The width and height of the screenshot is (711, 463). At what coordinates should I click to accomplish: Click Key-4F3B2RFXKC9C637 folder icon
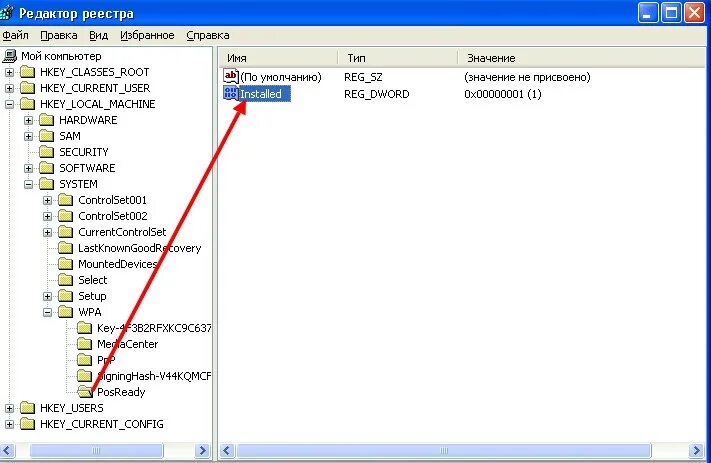tap(85, 328)
